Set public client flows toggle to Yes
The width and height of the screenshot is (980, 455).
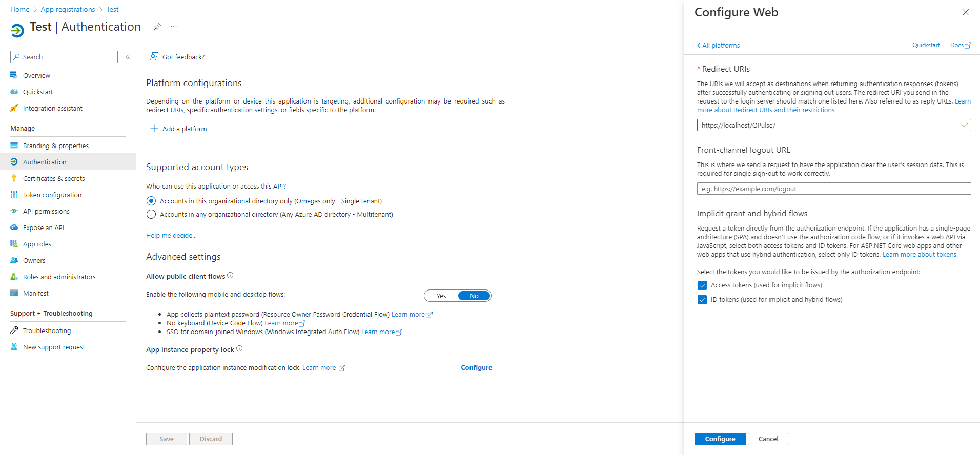coord(441,296)
